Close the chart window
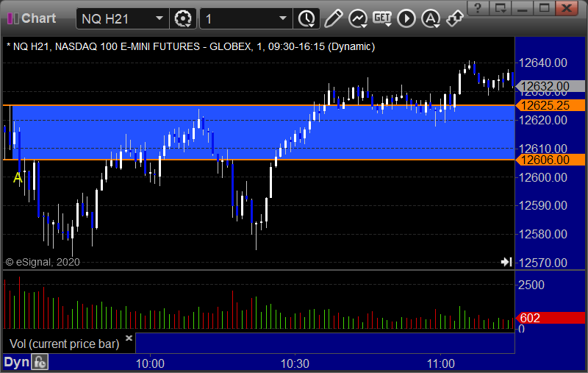This screenshot has width=588, height=373. pyautogui.click(x=567, y=8)
